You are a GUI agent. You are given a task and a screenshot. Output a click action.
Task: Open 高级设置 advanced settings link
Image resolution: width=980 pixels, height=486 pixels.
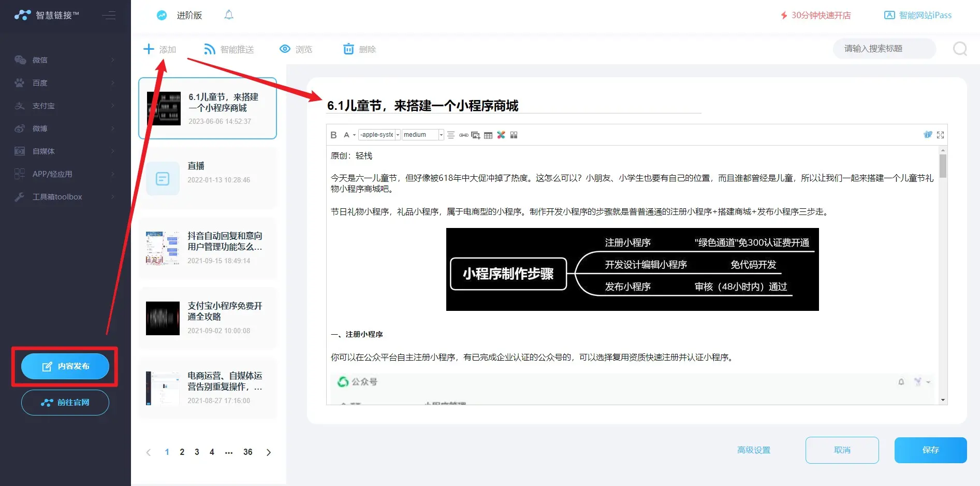(754, 450)
